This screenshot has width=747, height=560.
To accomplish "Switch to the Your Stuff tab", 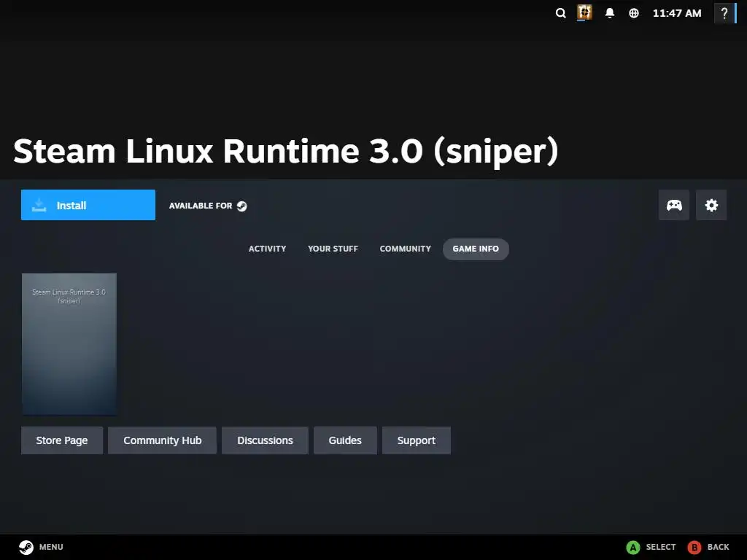I will [x=333, y=249].
